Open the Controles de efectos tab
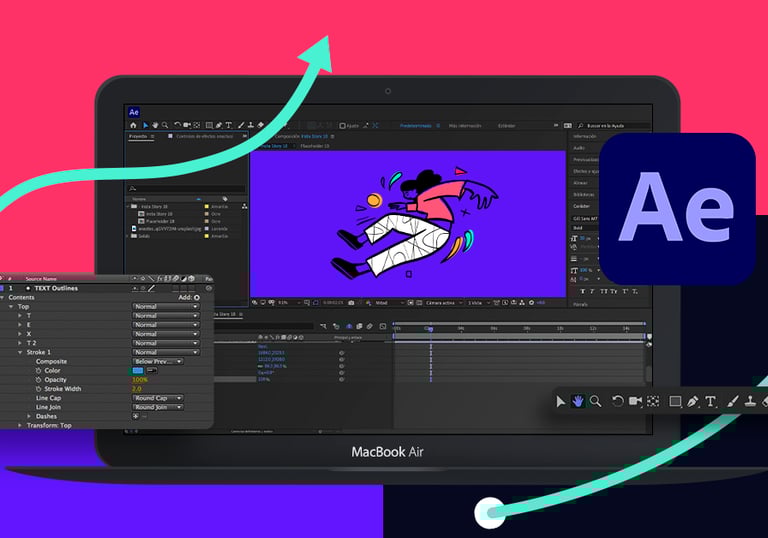768x538 pixels. click(204, 136)
